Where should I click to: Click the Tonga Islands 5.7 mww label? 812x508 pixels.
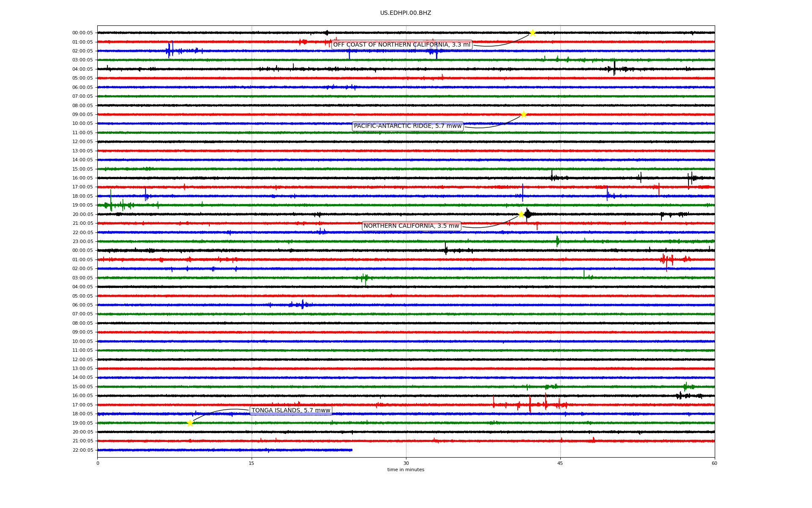tap(291, 411)
